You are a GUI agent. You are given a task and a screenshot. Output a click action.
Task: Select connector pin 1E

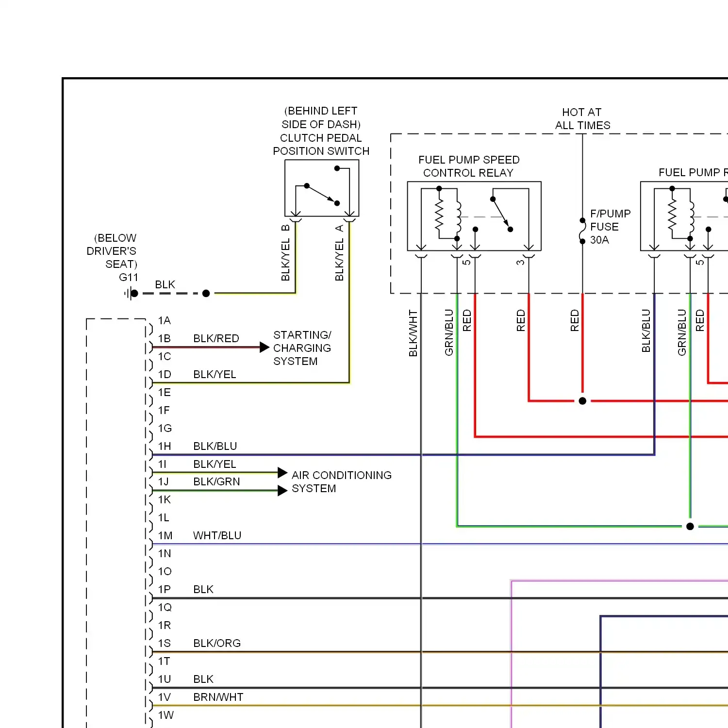(165, 392)
